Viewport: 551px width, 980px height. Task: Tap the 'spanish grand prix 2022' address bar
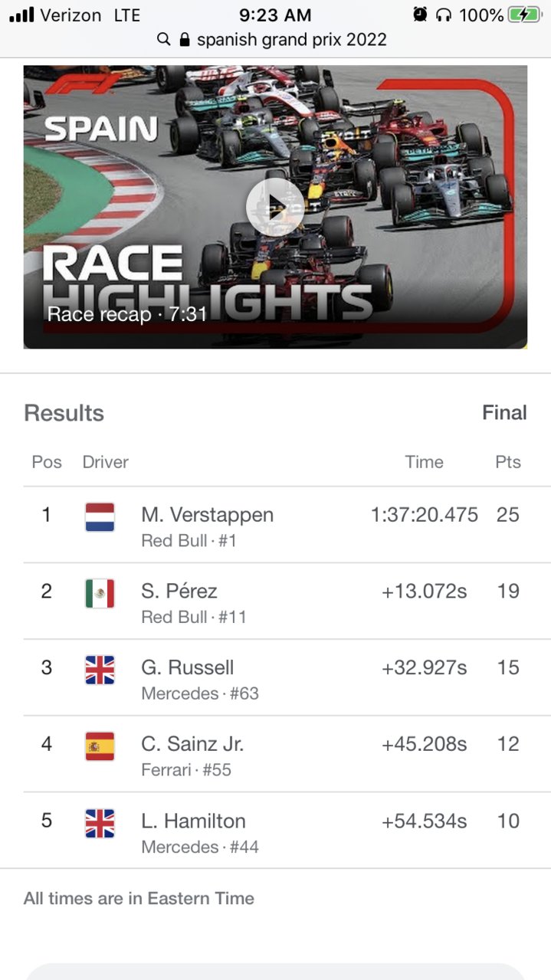(x=275, y=40)
